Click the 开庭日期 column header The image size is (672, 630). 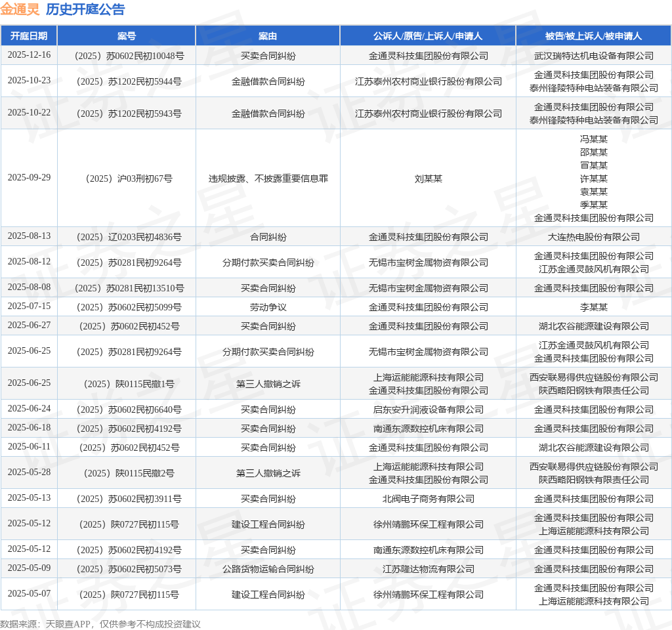point(29,36)
